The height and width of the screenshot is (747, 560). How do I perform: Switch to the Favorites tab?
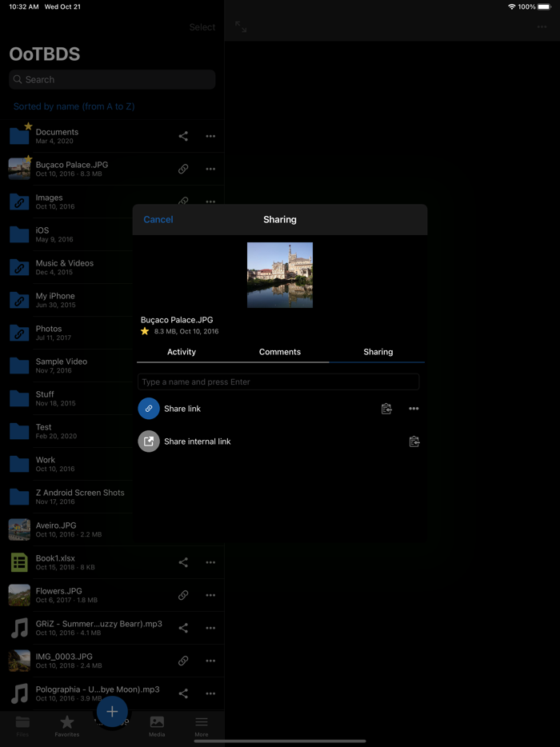click(x=66, y=726)
